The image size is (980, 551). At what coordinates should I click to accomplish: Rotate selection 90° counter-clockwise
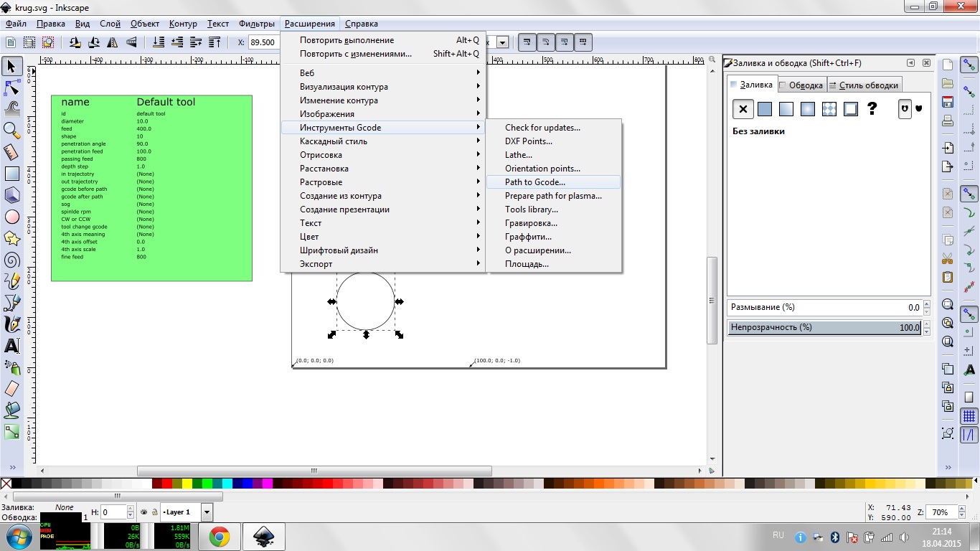(75, 42)
